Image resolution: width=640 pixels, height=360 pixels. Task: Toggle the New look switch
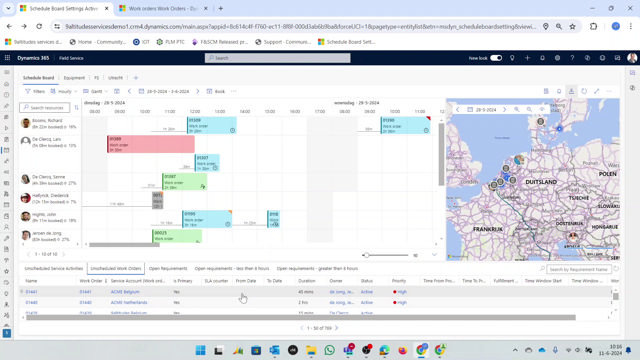pyautogui.click(x=496, y=58)
